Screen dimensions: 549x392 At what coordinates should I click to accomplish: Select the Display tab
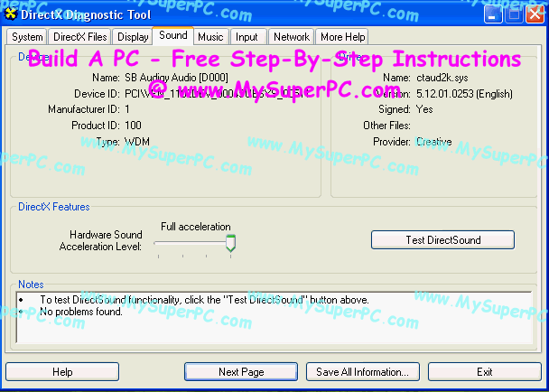click(x=133, y=37)
